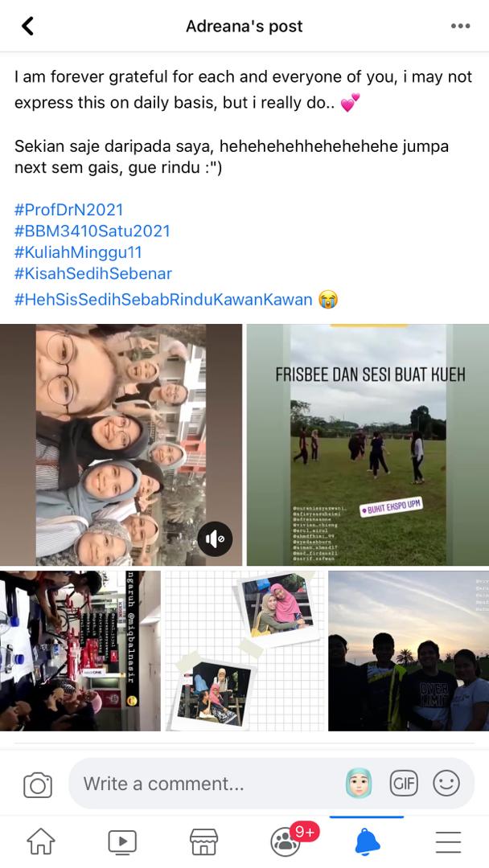Open the sunset silhouette group photo
489x868 pixels.
(409, 651)
